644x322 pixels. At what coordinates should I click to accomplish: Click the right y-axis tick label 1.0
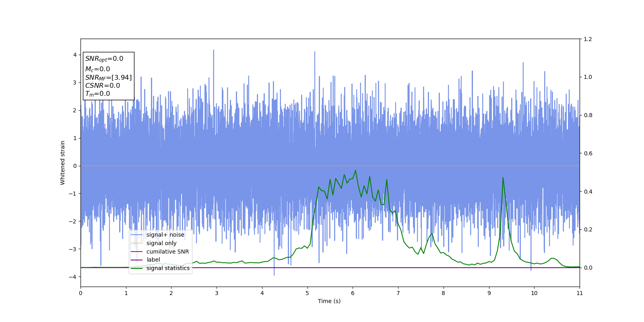tap(588, 77)
